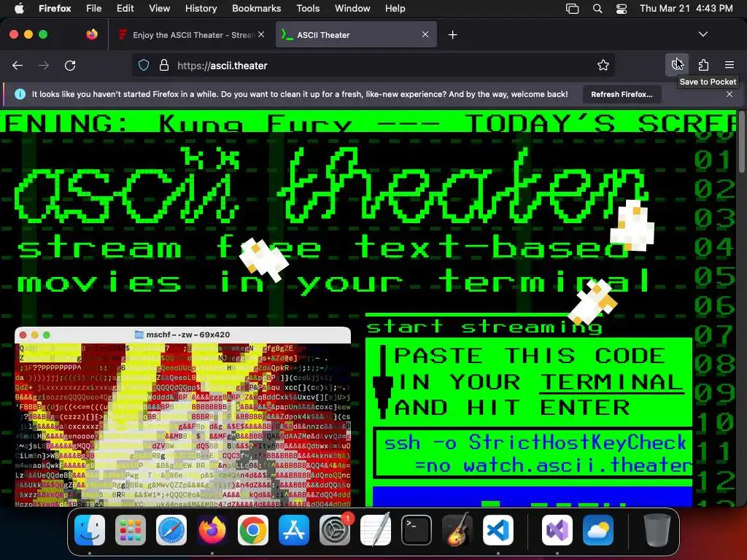This screenshot has width=747, height=560.
Task: Open Launchpad from the Dock
Action: point(131,530)
